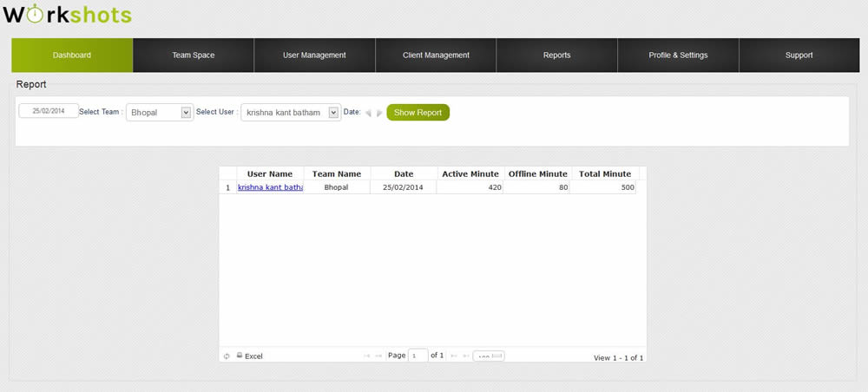Go to next table page
This screenshot has height=392, width=868.
point(454,356)
